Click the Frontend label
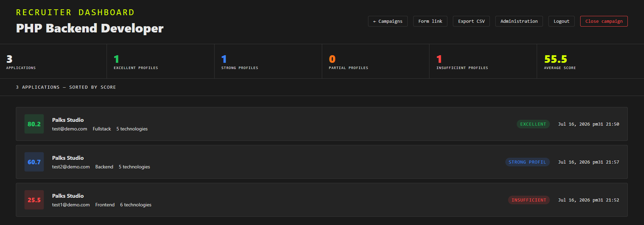The image size is (644, 225). coord(105,205)
